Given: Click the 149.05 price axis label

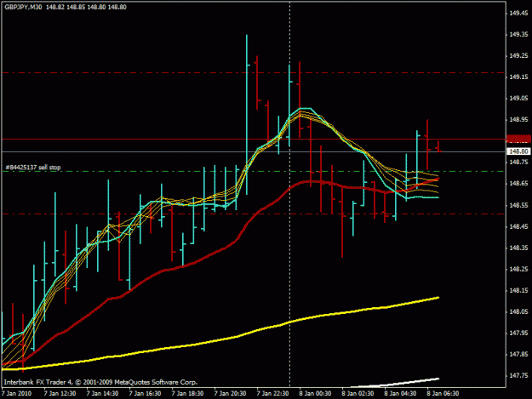Looking at the screenshot, I should pyautogui.click(x=518, y=99).
